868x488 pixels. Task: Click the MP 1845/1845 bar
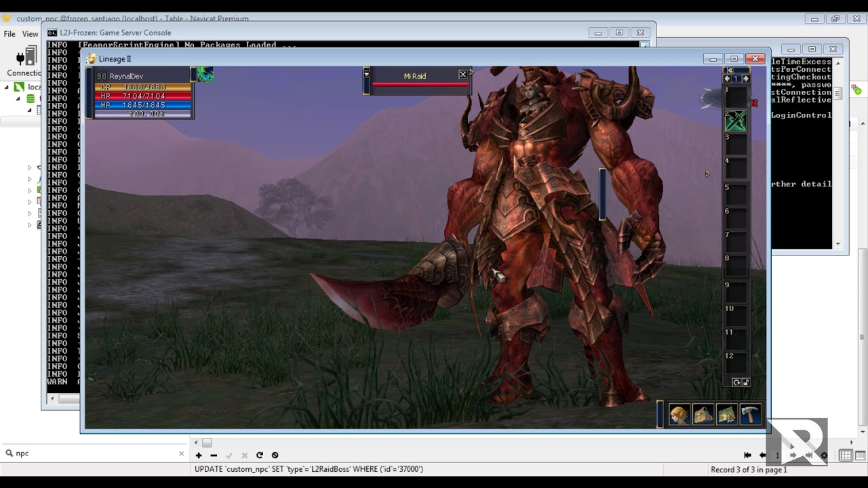[143, 105]
